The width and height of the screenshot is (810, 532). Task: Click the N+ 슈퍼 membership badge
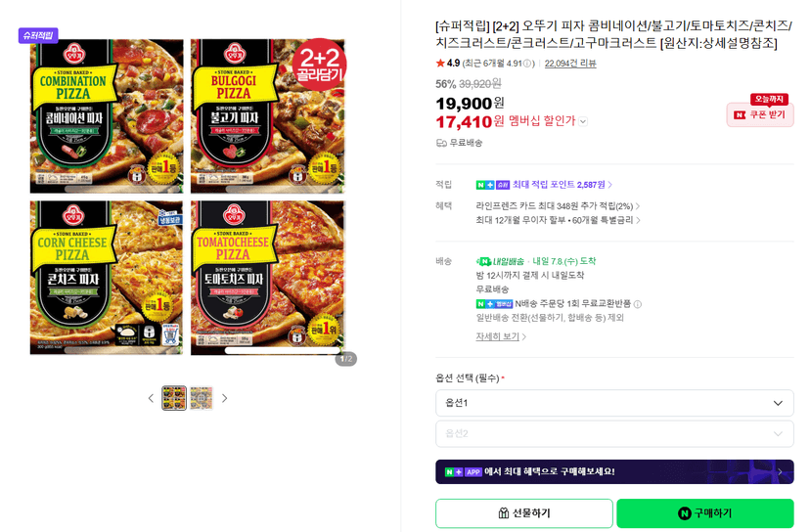coord(493,185)
